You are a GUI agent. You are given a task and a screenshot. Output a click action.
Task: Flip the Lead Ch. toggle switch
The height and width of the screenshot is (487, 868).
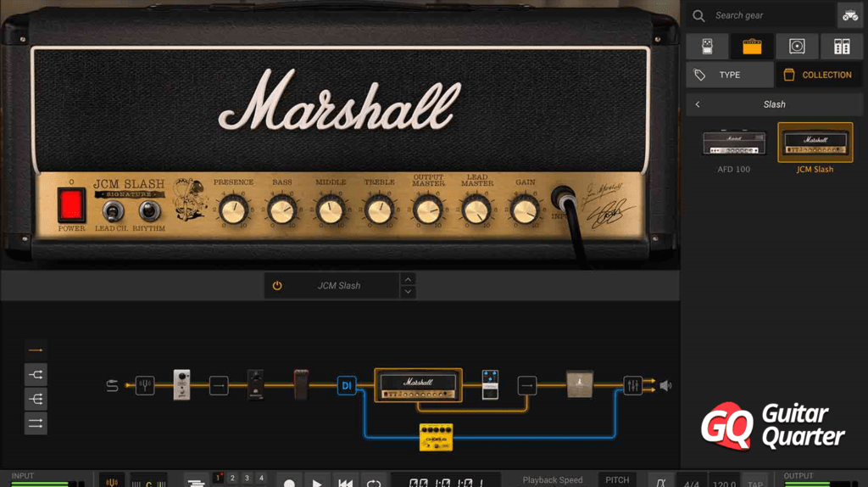coord(110,211)
